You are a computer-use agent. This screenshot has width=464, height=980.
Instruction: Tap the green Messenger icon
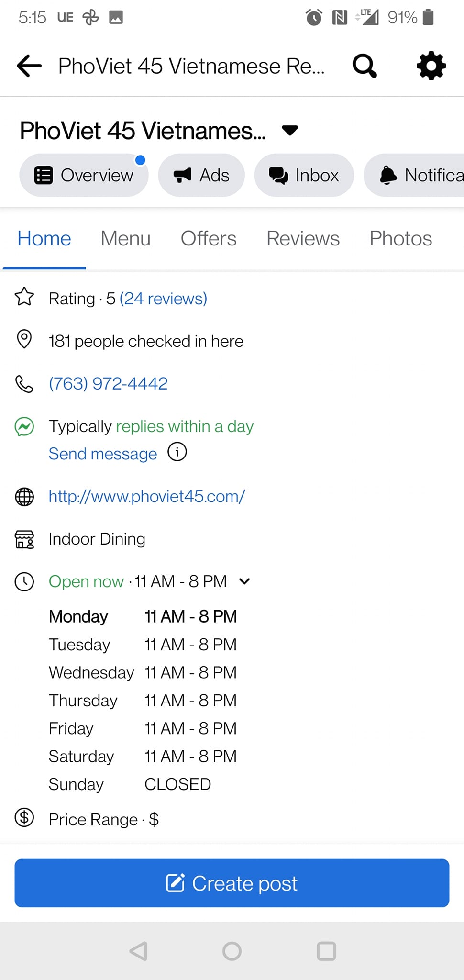tap(24, 426)
